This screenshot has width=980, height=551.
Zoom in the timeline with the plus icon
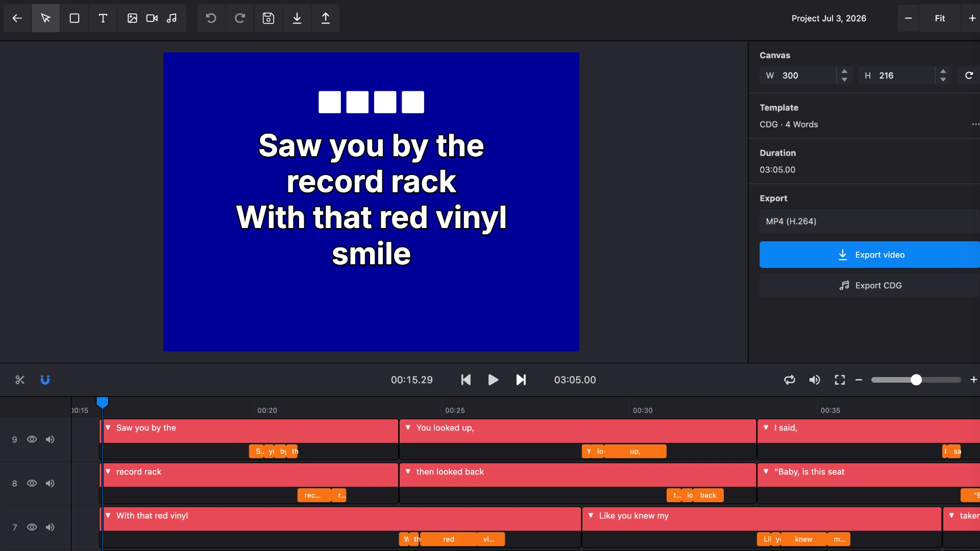(x=973, y=380)
